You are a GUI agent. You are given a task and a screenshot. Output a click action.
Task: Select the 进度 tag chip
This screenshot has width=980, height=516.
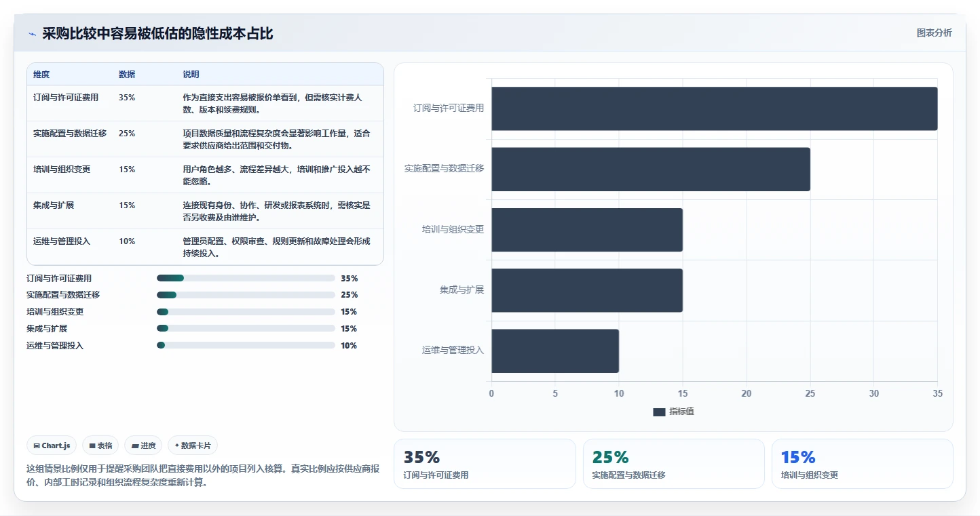tap(144, 445)
